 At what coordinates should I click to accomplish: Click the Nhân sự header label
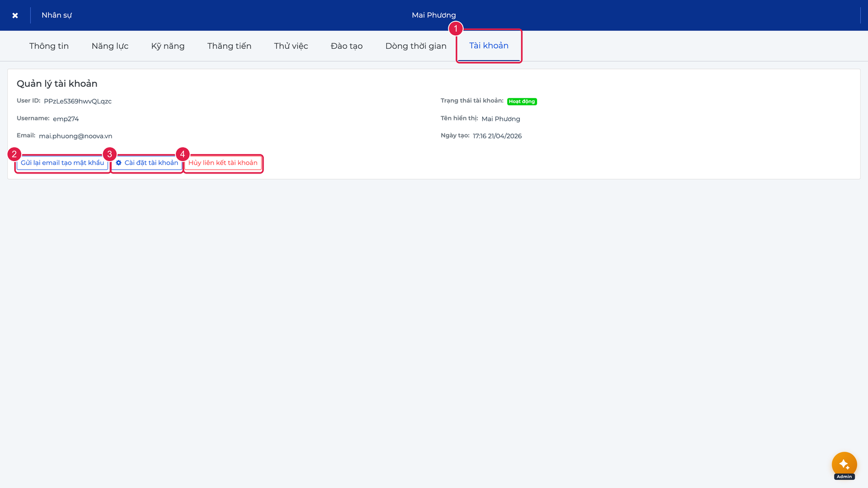pos(56,15)
